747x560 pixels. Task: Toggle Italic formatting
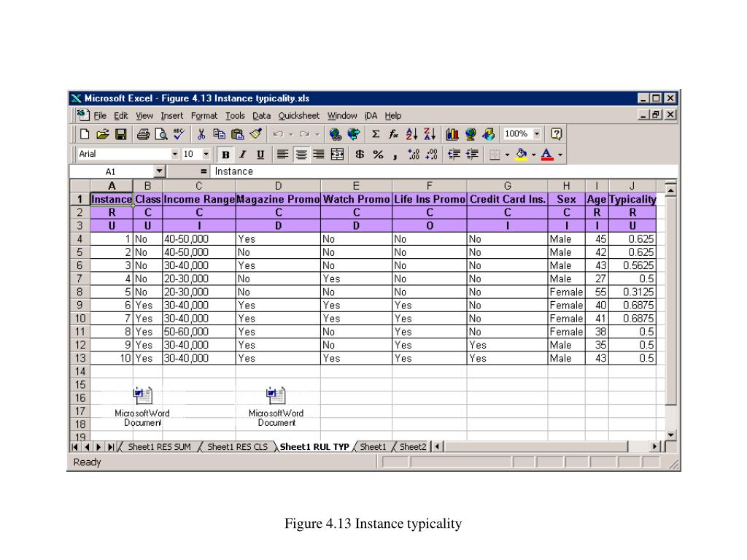coord(242,155)
